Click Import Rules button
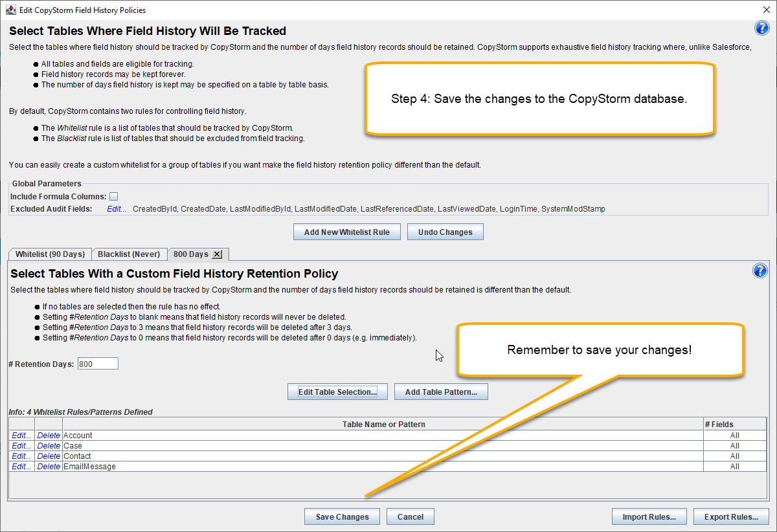Viewport: 777px width, 532px height. click(x=649, y=516)
